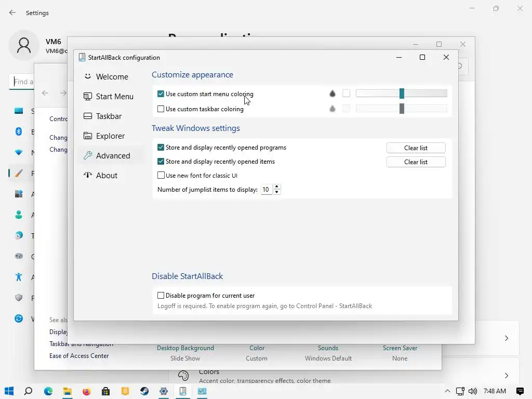Select the Windows Update icon in Settings sidebar
The width and height of the screenshot is (532, 399).
[19, 318]
